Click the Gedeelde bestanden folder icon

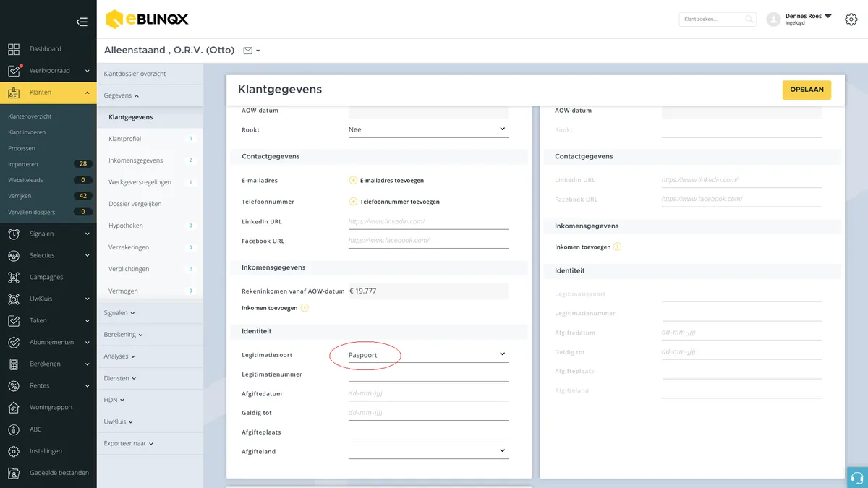tap(14, 473)
